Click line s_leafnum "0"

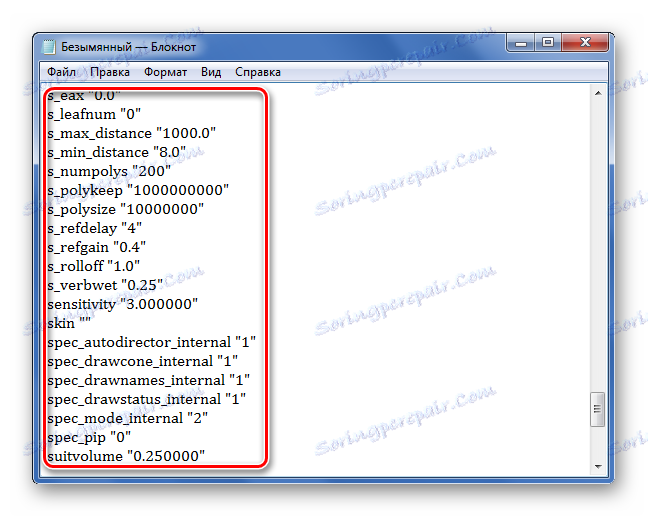(x=94, y=114)
